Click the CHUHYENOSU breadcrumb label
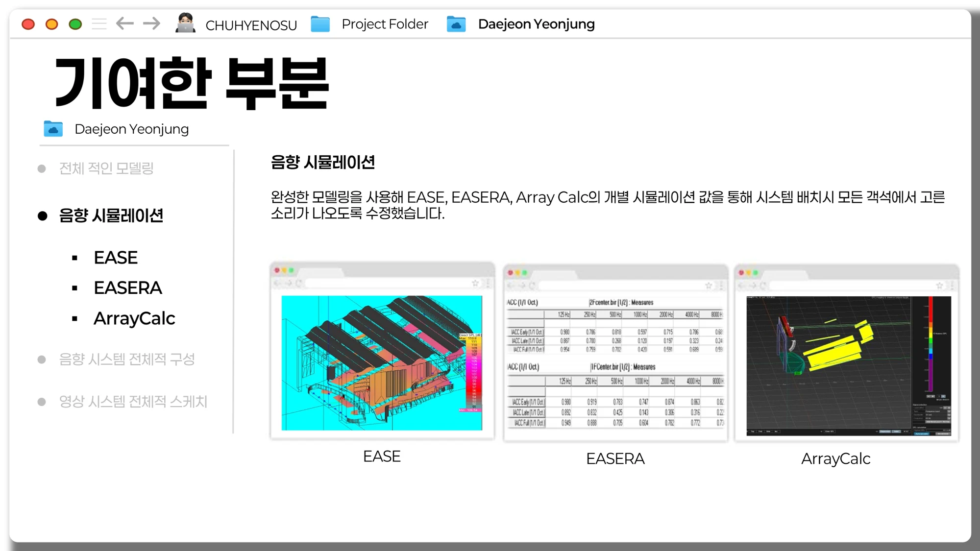This screenshot has height=551, width=980. tap(251, 25)
